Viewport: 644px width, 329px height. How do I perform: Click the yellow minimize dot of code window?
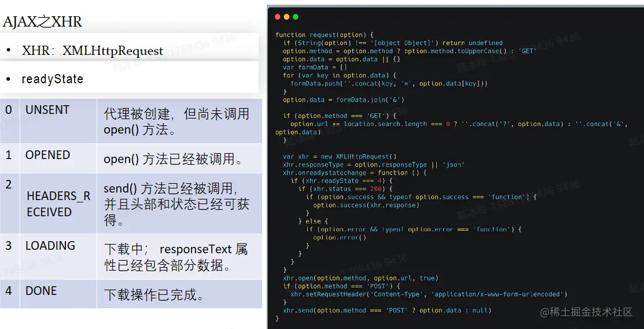click(x=286, y=17)
